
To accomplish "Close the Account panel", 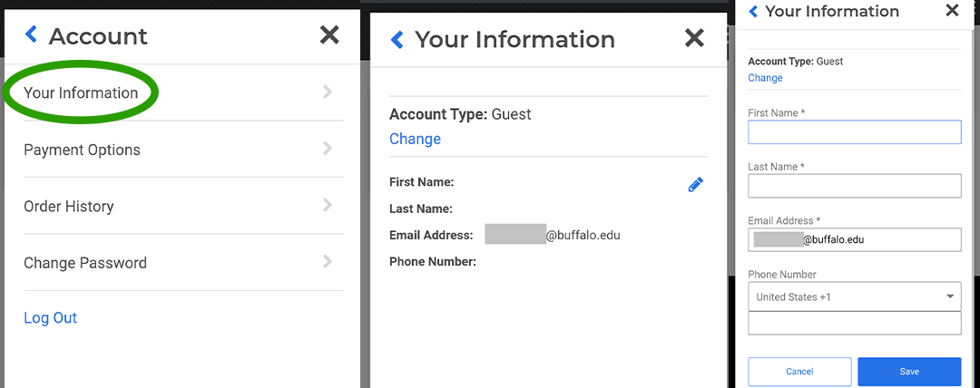I will coord(329,35).
